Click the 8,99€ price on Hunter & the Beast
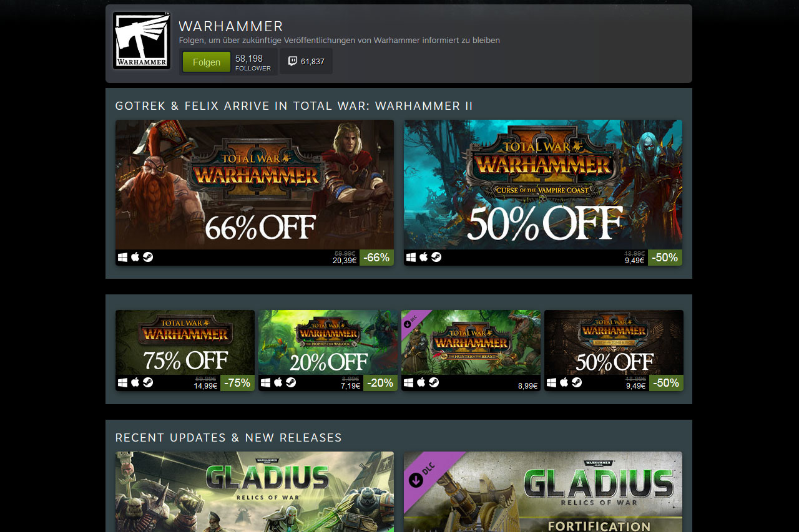This screenshot has width=799, height=532. point(527,386)
